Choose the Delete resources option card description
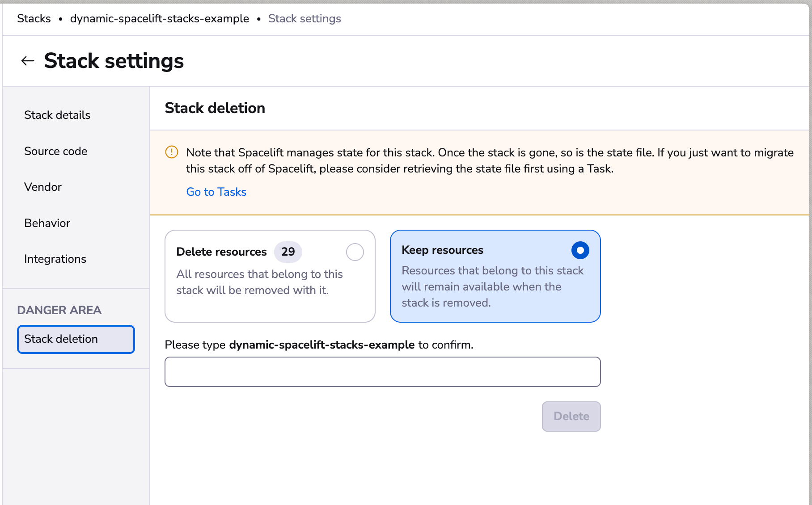Viewport: 812px width, 505px height. point(259,282)
